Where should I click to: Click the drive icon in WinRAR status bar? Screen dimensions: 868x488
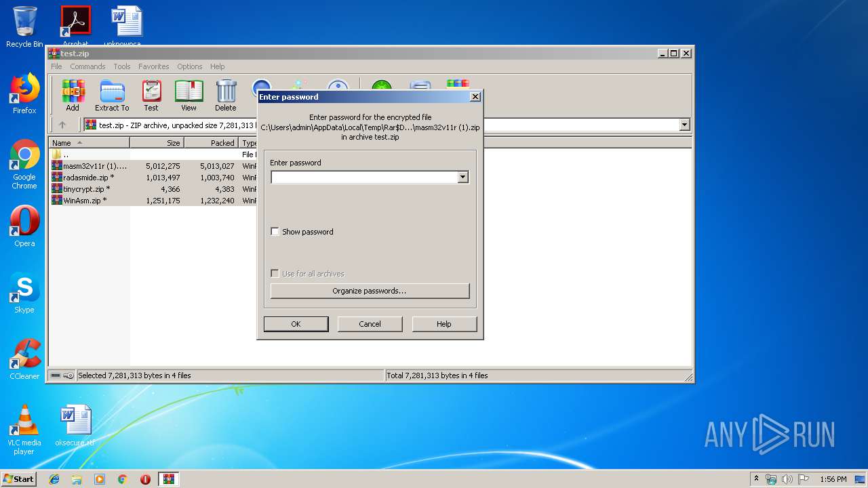click(x=56, y=375)
